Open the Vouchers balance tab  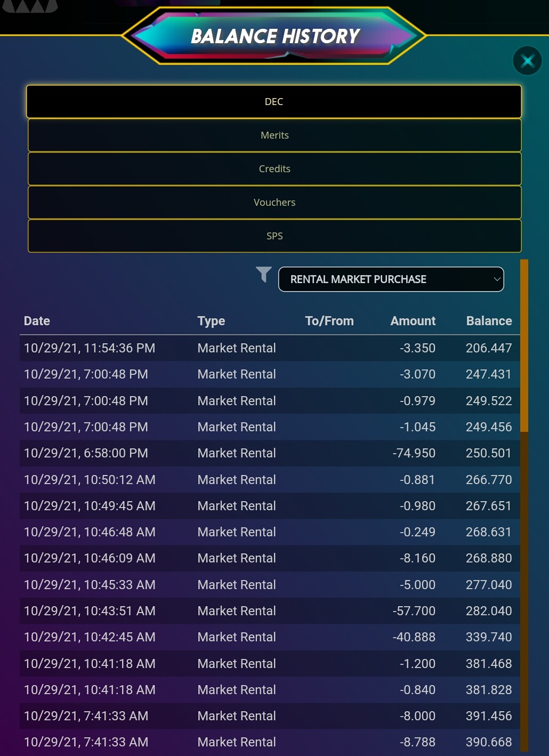[x=274, y=203]
